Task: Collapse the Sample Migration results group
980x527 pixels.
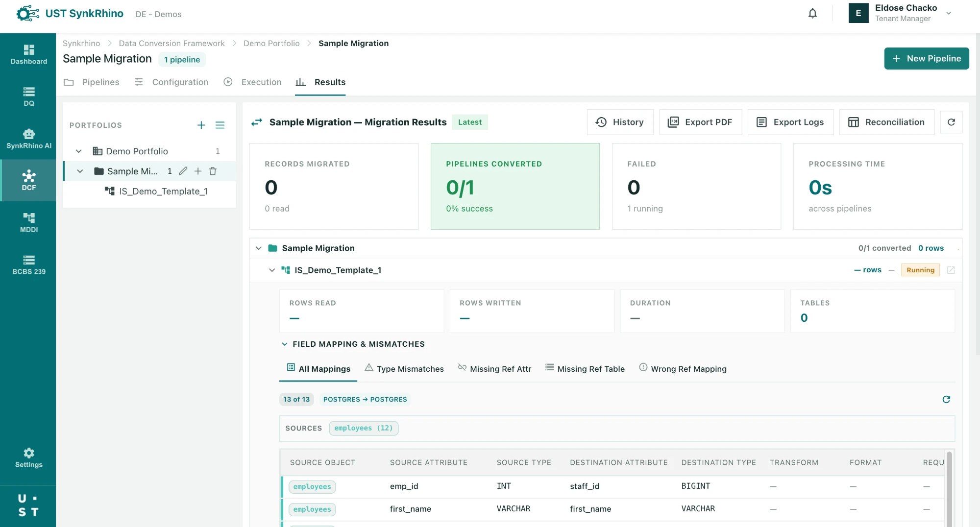Action: pyautogui.click(x=259, y=248)
